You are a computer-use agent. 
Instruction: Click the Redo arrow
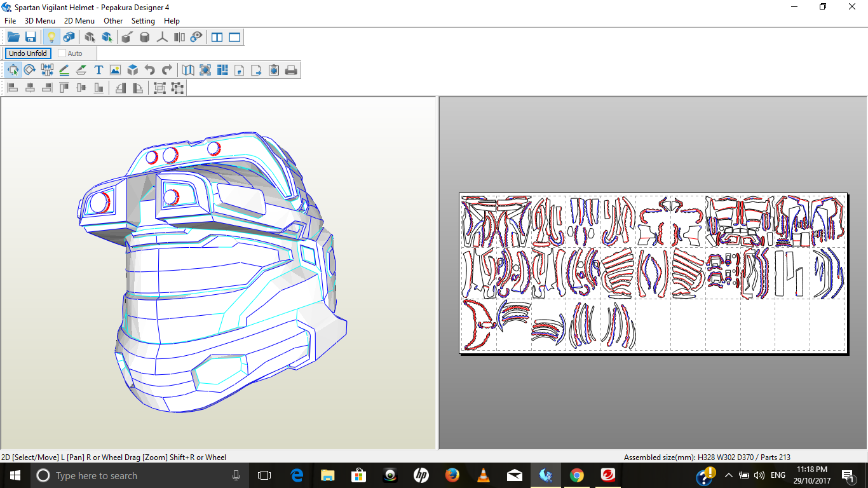(x=166, y=70)
